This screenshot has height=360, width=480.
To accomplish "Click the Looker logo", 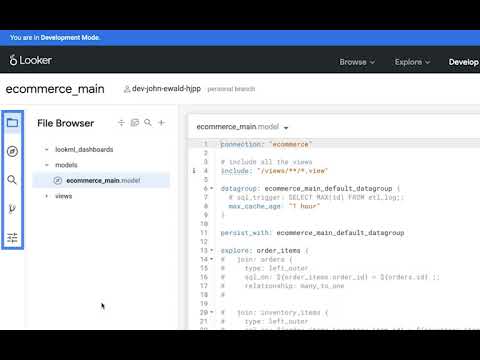I will click(x=30, y=60).
